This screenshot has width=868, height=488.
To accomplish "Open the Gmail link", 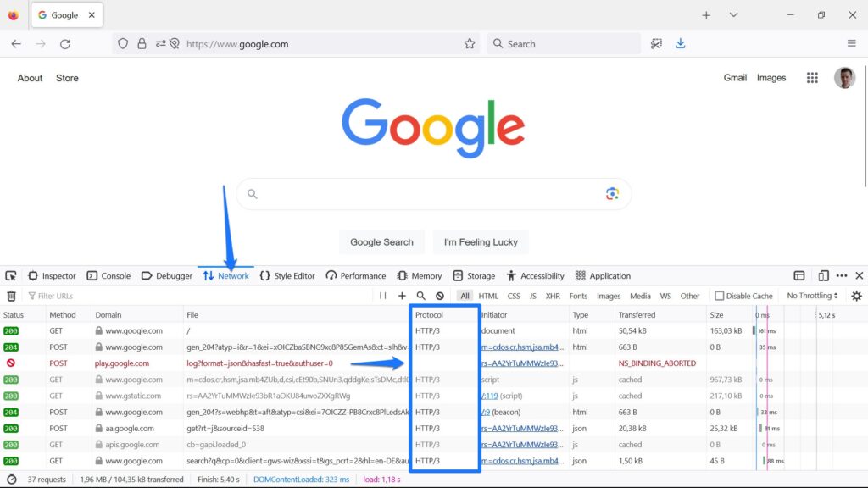I will pos(734,77).
